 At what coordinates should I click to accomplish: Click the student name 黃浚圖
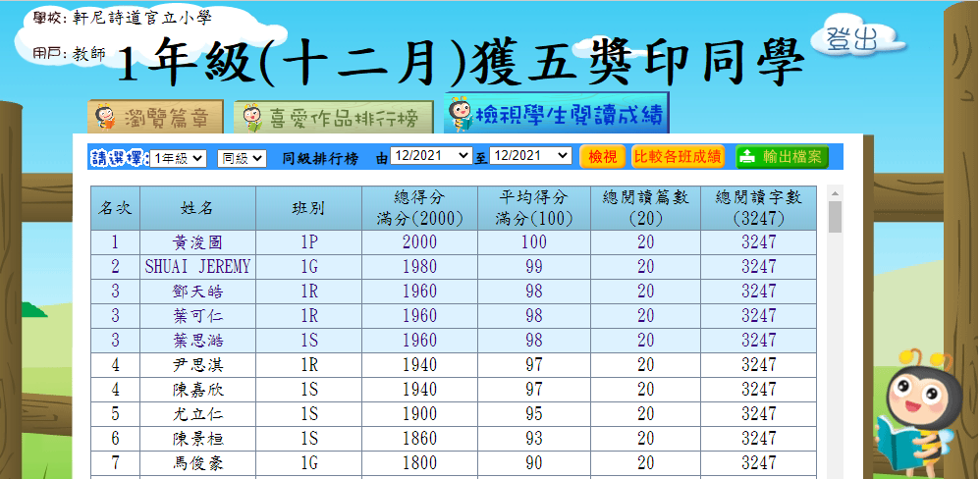coord(197,242)
